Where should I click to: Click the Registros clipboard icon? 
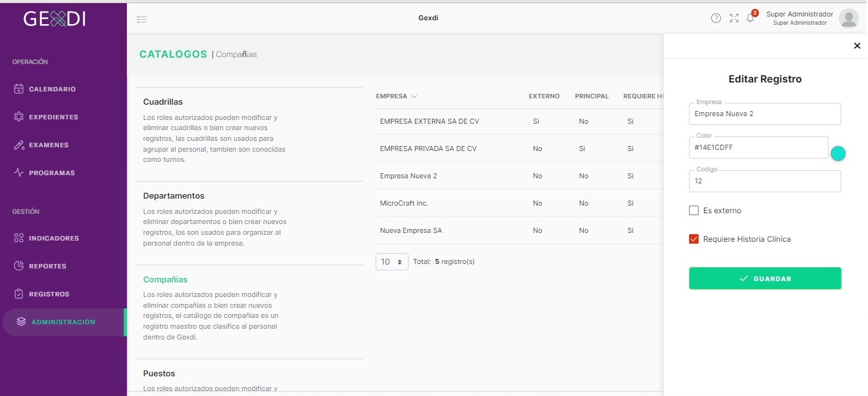tap(18, 294)
